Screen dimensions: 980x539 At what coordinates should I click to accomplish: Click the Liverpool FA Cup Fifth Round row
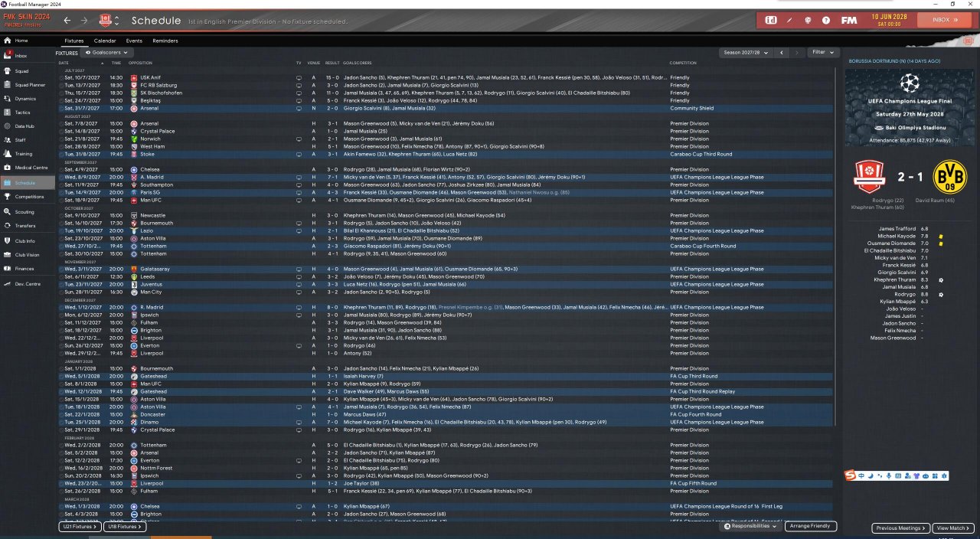click(446, 483)
